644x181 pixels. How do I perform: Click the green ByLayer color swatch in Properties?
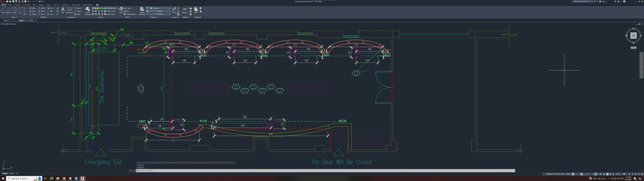coord(151,8)
